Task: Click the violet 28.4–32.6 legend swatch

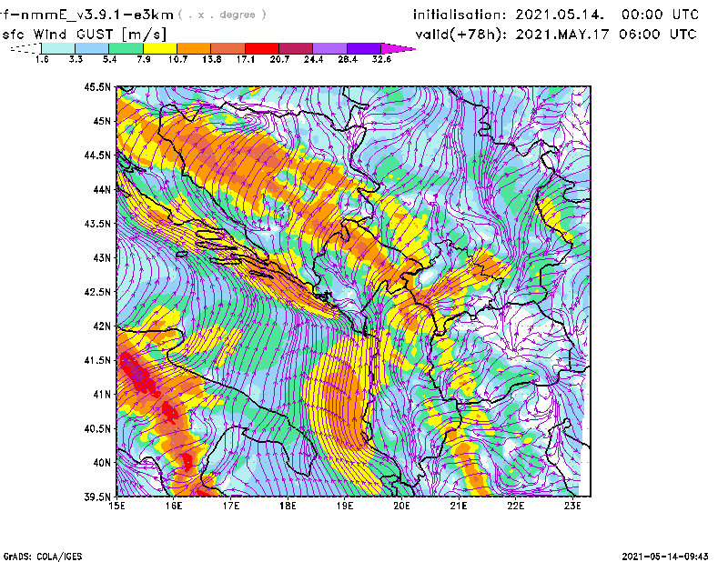Action: pyautogui.click(x=363, y=48)
